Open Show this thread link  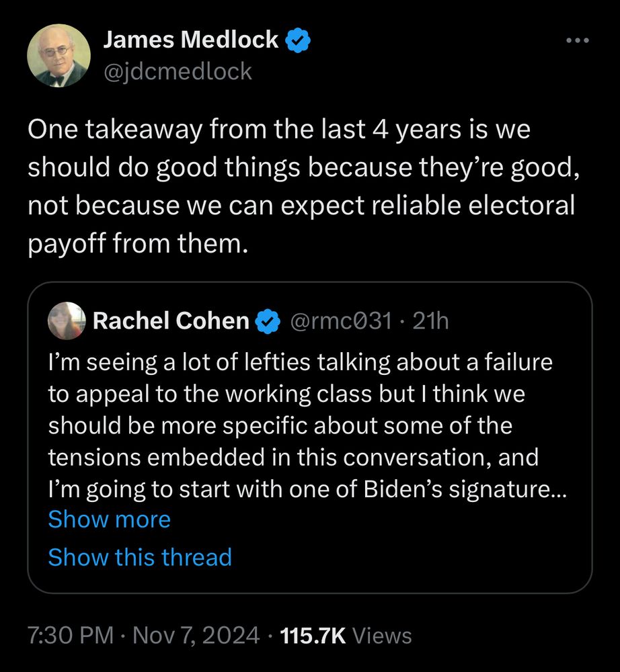tap(140, 557)
